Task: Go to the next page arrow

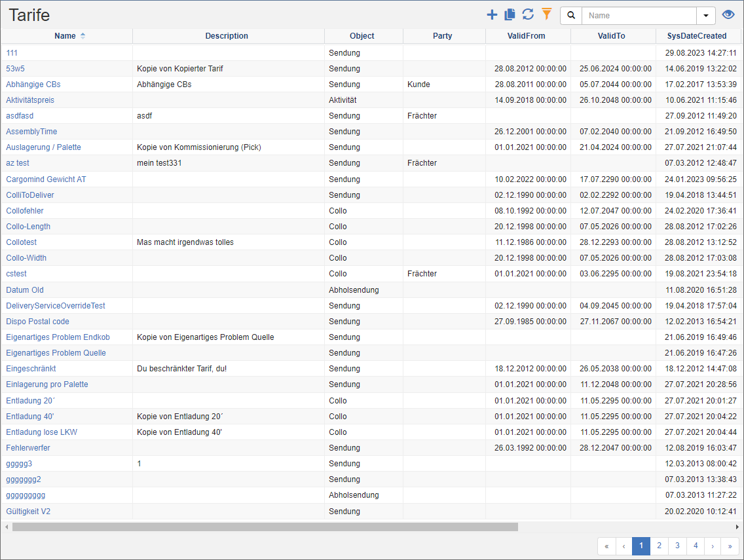Action: click(713, 546)
